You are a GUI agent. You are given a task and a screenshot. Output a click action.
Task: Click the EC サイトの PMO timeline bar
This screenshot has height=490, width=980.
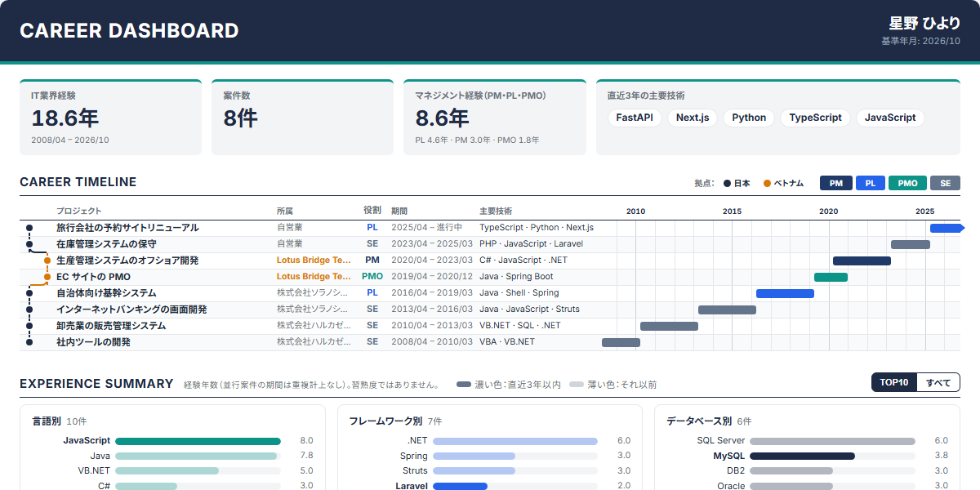[x=831, y=277]
